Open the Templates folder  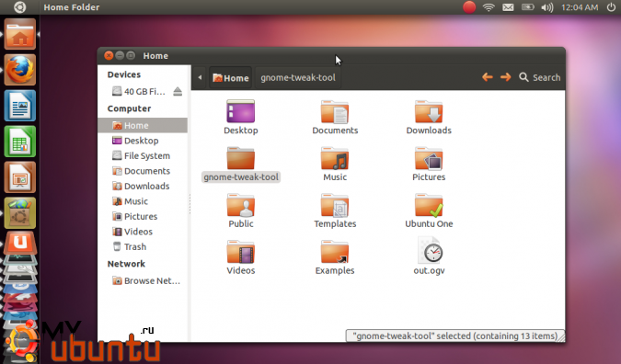click(335, 205)
